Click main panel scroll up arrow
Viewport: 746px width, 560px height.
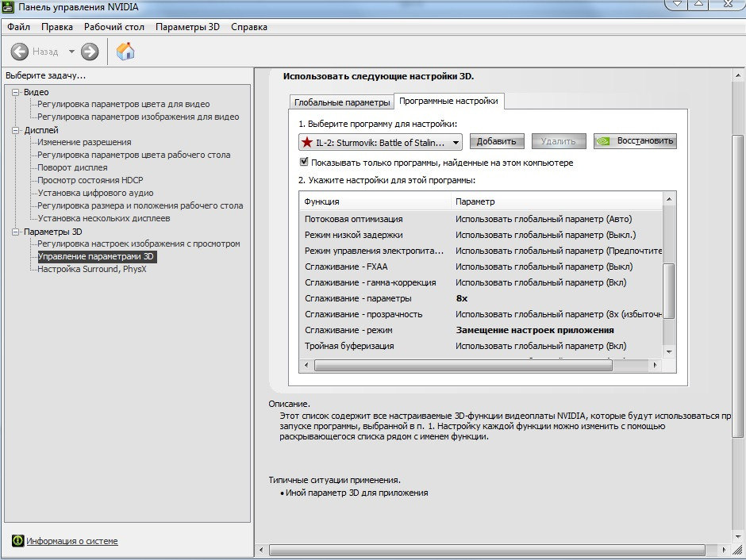738,75
